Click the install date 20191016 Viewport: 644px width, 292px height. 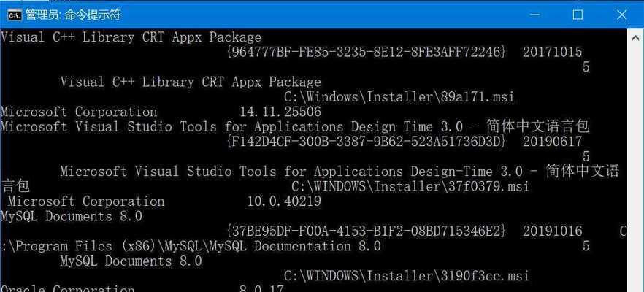[x=553, y=231]
